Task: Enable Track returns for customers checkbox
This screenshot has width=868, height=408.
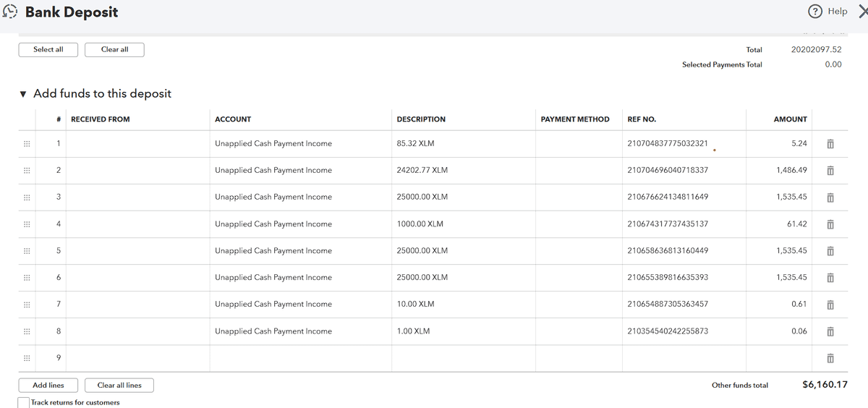Action: pyautogui.click(x=24, y=402)
